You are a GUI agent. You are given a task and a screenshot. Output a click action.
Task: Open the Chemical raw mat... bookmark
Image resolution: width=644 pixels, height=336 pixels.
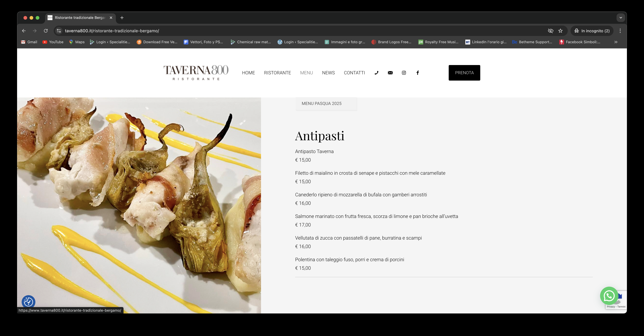click(x=251, y=42)
